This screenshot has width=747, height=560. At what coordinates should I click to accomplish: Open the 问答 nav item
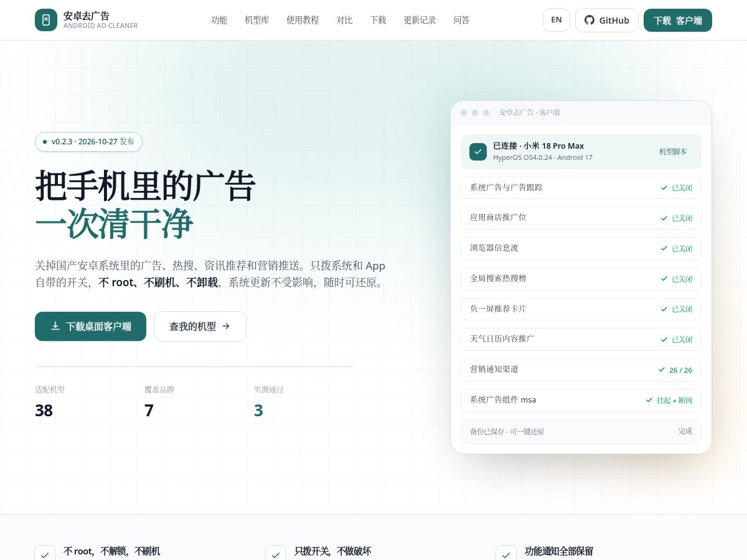tap(462, 20)
